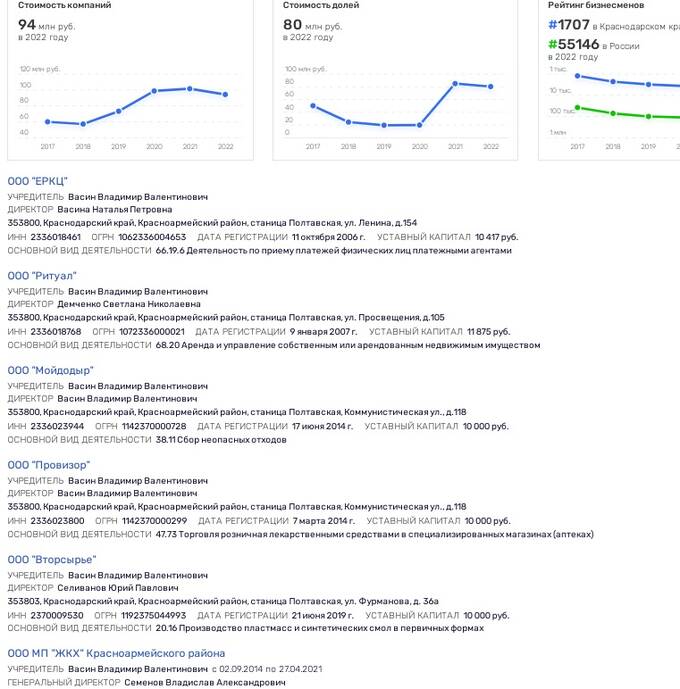
Task: Select director name Демченко Светлана Николаевна
Action: point(129,304)
